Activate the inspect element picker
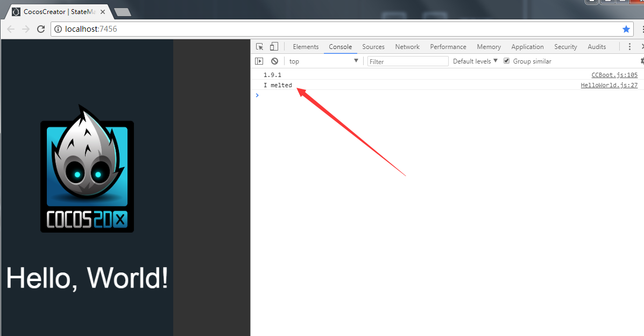Image resolution: width=644 pixels, height=336 pixels. click(x=259, y=46)
